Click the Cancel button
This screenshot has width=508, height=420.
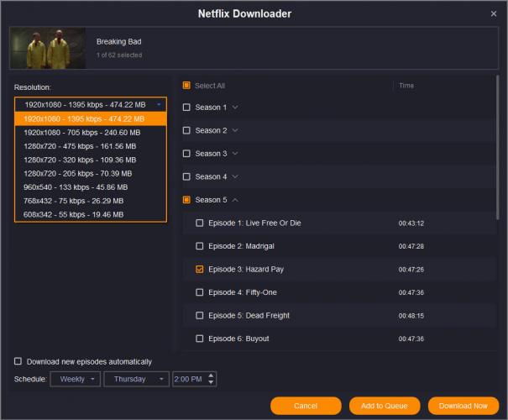pos(306,406)
